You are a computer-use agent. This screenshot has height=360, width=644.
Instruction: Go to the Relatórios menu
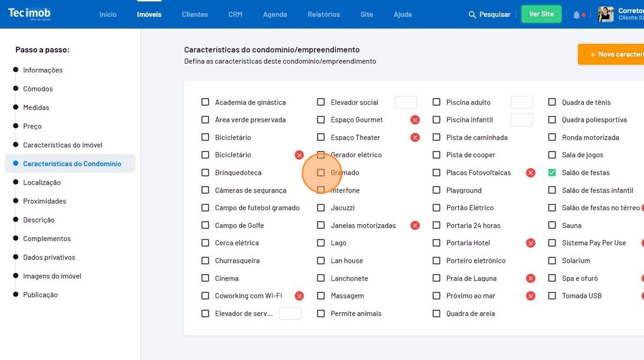tap(323, 14)
